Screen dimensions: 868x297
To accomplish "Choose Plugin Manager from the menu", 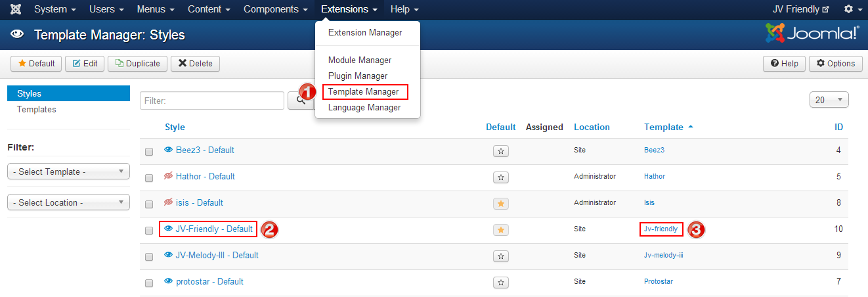I will click(x=358, y=76).
